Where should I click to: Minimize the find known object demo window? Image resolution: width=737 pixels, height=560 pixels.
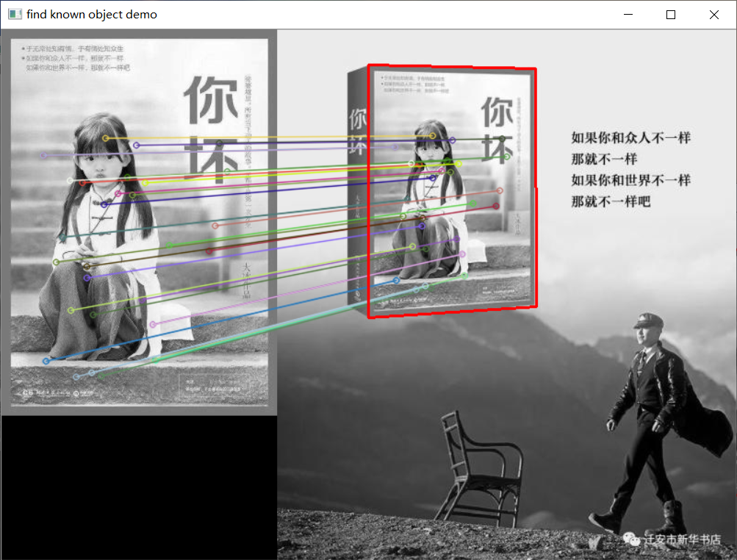tap(628, 15)
